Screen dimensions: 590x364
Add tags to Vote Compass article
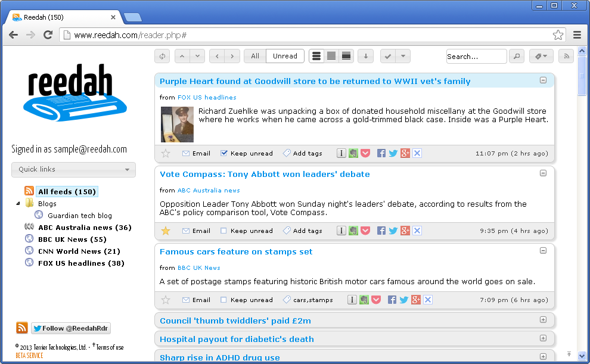click(x=303, y=231)
